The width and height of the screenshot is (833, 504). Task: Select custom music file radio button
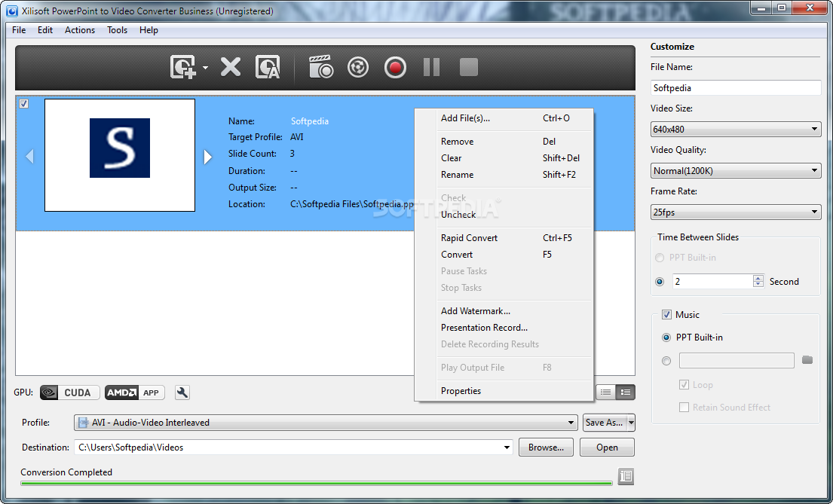[x=666, y=361]
